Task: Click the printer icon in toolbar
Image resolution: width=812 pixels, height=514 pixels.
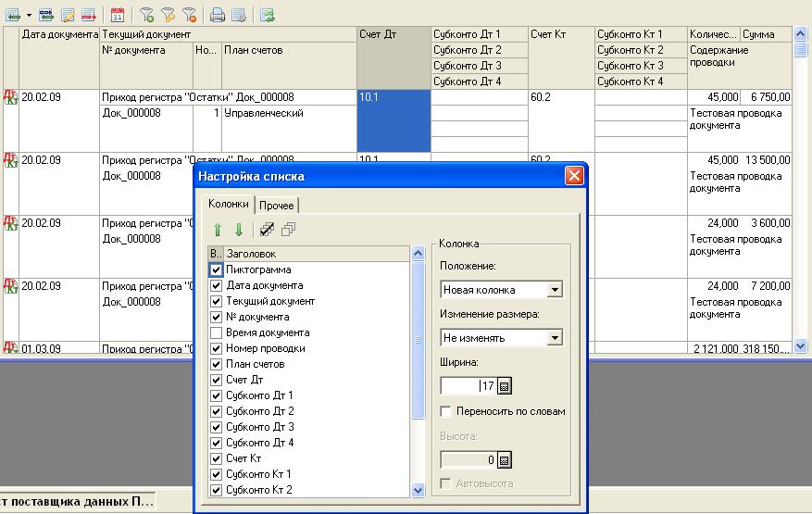Action: 218,14
